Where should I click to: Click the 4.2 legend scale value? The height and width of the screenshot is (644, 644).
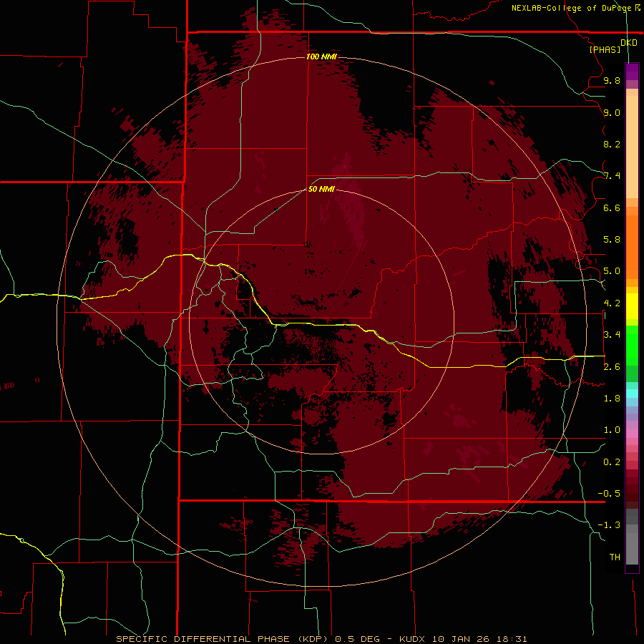pyautogui.click(x=612, y=303)
